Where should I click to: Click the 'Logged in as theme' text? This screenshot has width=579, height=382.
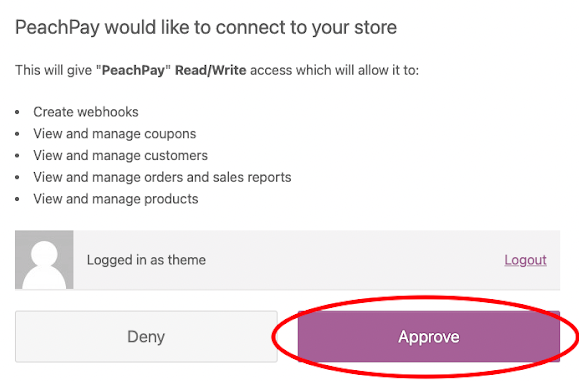pyautogui.click(x=146, y=260)
